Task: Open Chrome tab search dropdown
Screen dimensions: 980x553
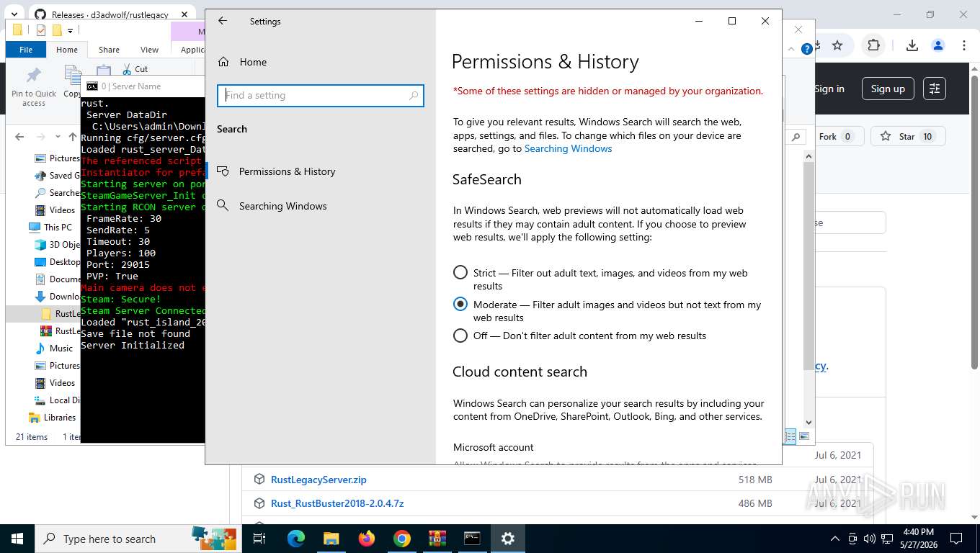Action: pos(14,14)
